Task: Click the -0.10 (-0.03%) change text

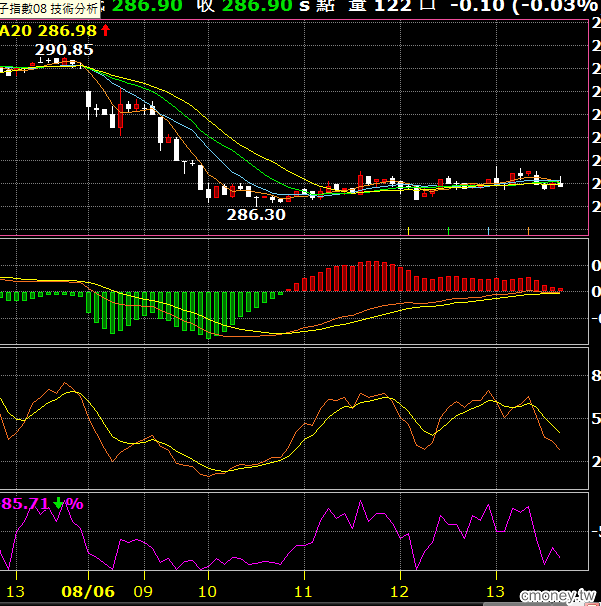Action: click(x=524, y=5)
